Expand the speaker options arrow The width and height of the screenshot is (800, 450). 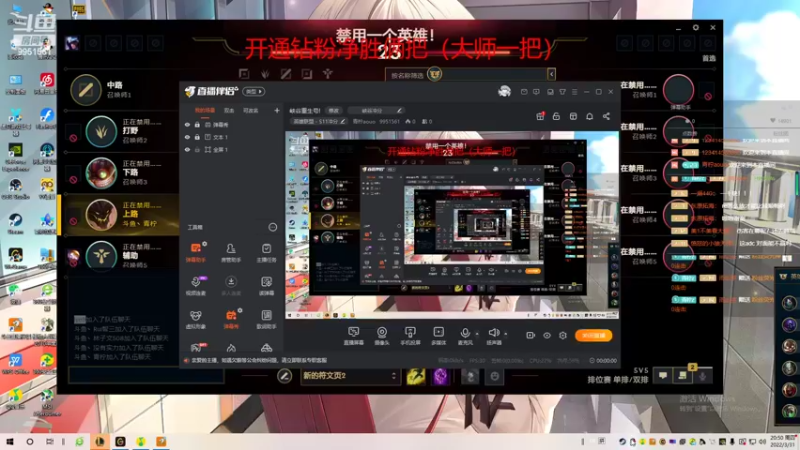(506, 334)
